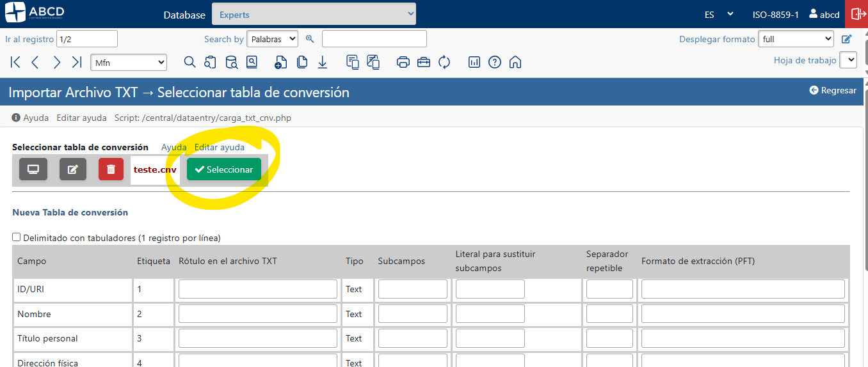Edit teste.cnv conversion table
The image size is (868, 367).
[x=73, y=169]
